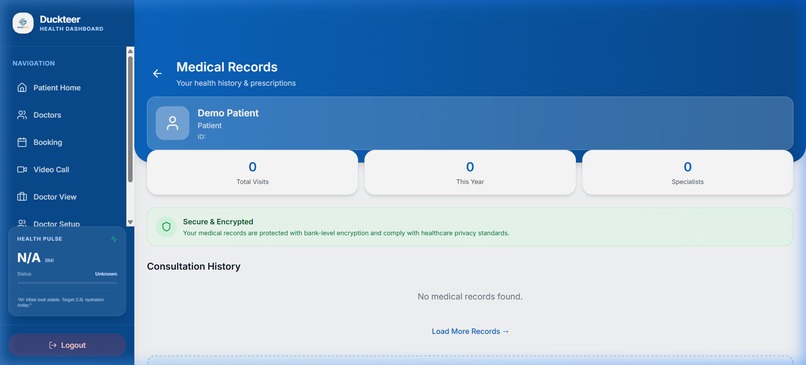This screenshot has height=365, width=806.
Task: Click the NAVIGATION section label
Action: 34,63
